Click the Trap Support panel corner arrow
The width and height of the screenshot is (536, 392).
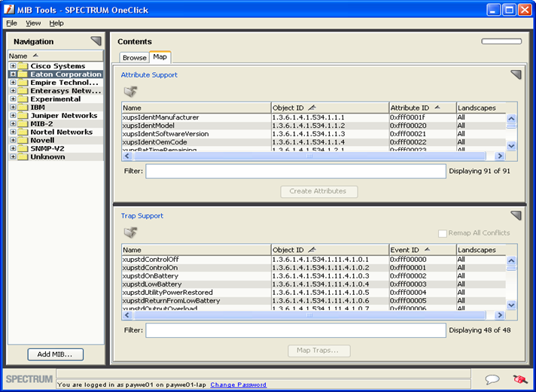[x=516, y=216]
